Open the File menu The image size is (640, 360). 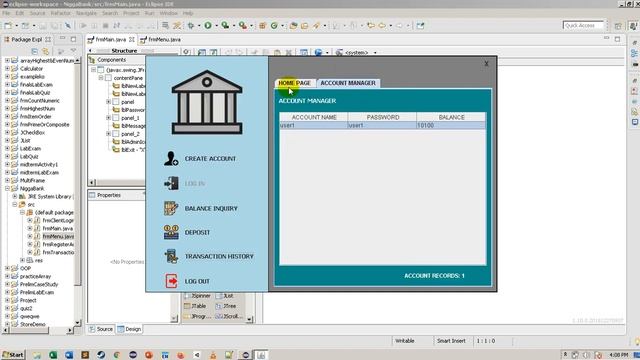point(6,13)
